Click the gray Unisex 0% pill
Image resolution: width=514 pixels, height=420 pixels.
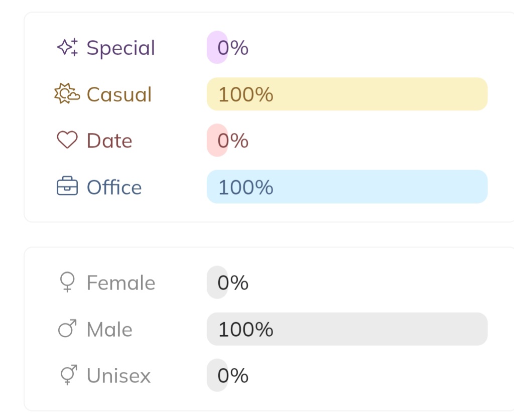click(217, 375)
